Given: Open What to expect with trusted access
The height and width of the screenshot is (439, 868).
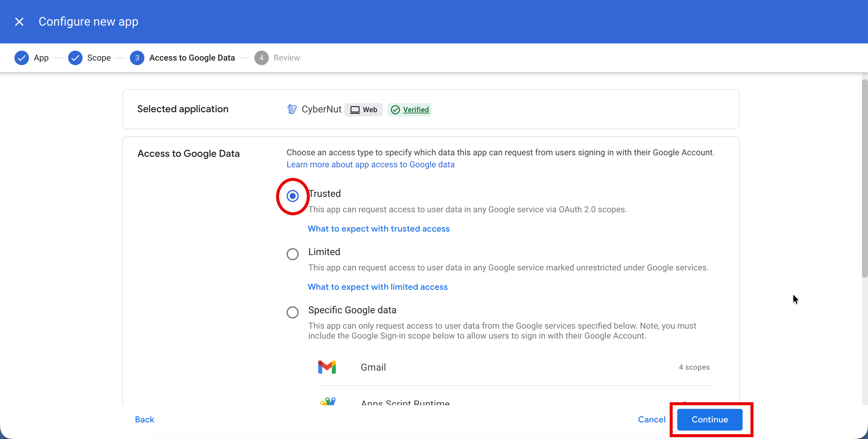Looking at the screenshot, I should [x=379, y=229].
